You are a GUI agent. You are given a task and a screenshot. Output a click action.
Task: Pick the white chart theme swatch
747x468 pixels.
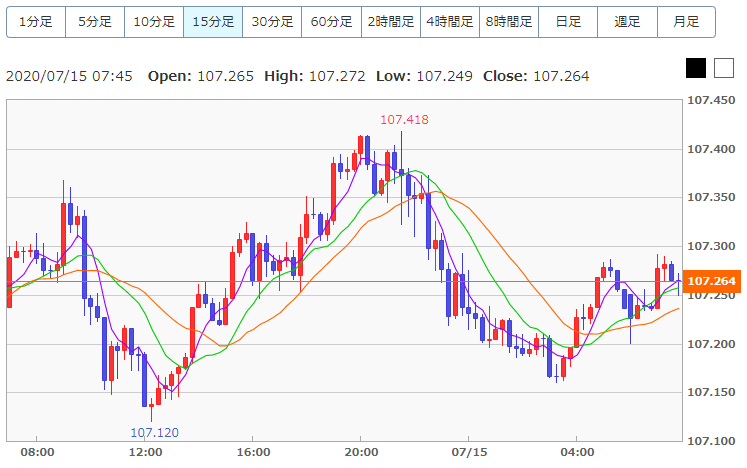pyautogui.click(x=724, y=68)
